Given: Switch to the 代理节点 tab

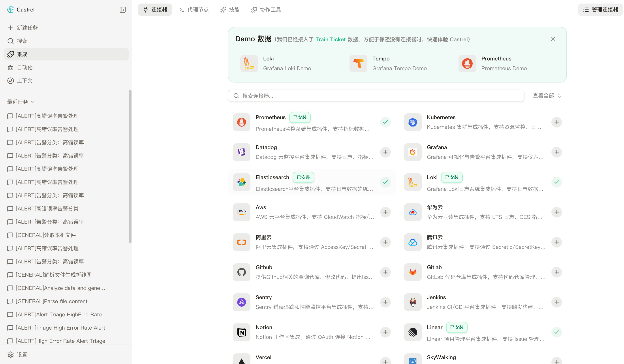Looking at the screenshot, I should pyautogui.click(x=194, y=10).
